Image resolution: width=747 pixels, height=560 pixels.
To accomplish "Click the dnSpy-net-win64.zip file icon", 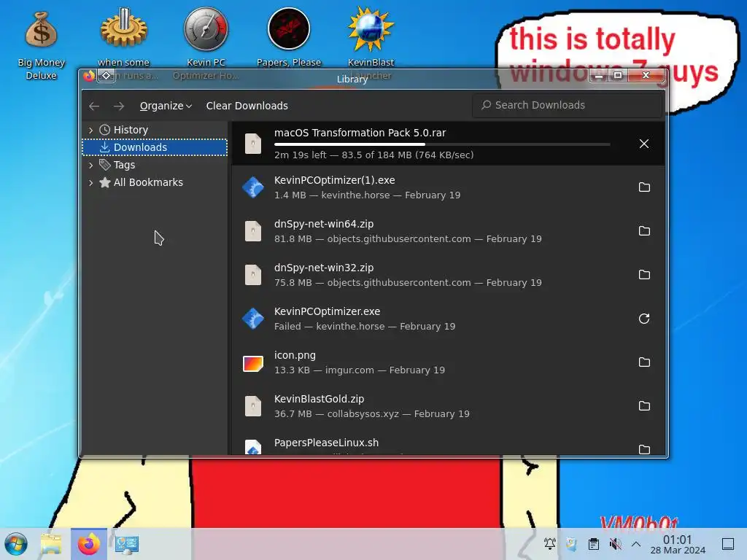I will click(253, 231).
